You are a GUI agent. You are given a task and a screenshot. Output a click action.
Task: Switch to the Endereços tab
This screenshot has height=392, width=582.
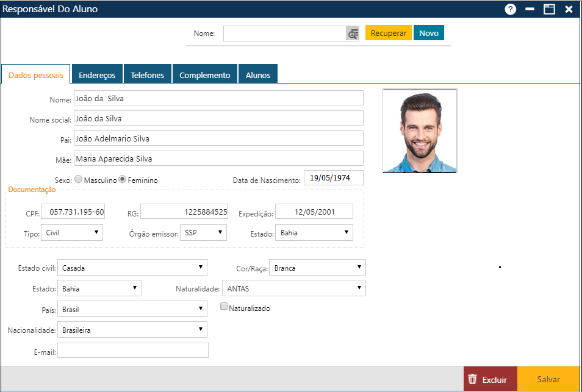pyautogui.click(x=97, y=75)
